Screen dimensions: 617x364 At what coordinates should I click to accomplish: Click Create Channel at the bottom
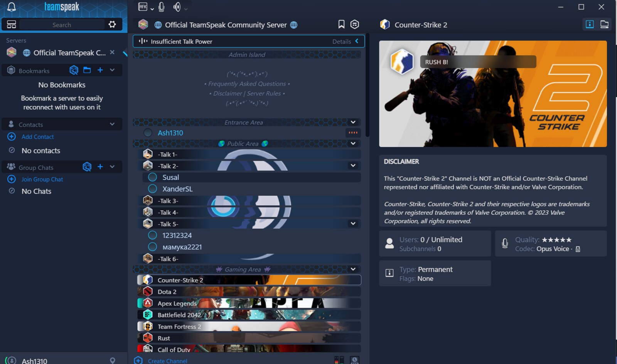(x=167, y=361)
